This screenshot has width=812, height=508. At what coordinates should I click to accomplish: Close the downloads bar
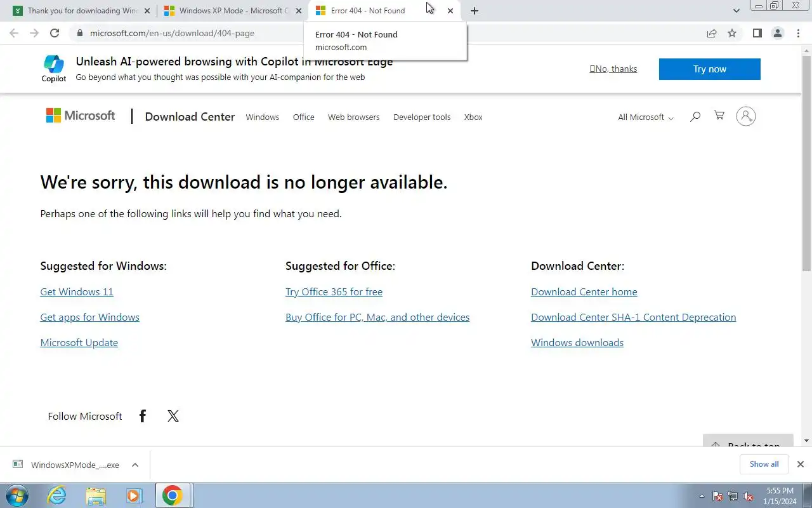pos(801,464)
